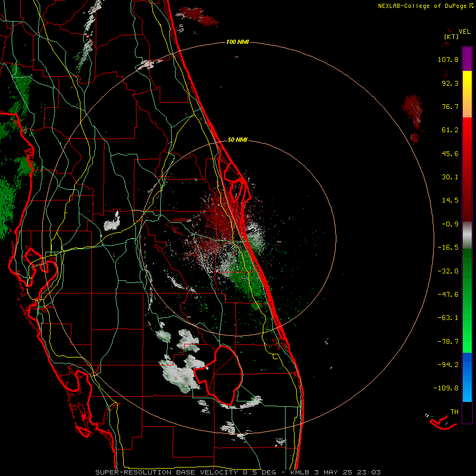This screenshot has height=476, width=476.
Task: Click the 30.1 legend value
Action: coord(450,177)
